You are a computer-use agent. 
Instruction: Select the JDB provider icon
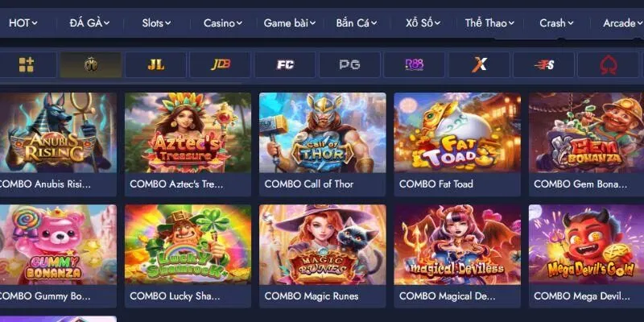220,64
